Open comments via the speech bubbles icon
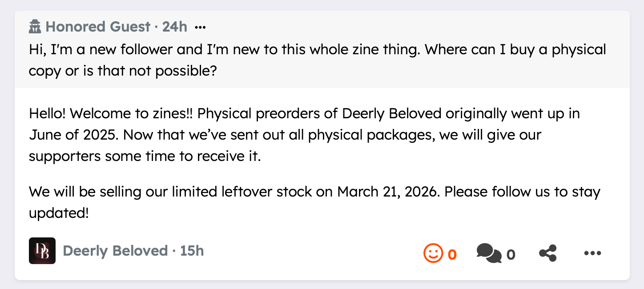 [x=488, y=253]
